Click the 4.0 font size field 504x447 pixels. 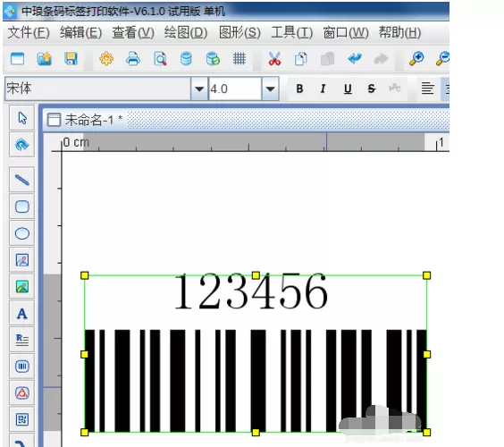[x=235, y=89]
